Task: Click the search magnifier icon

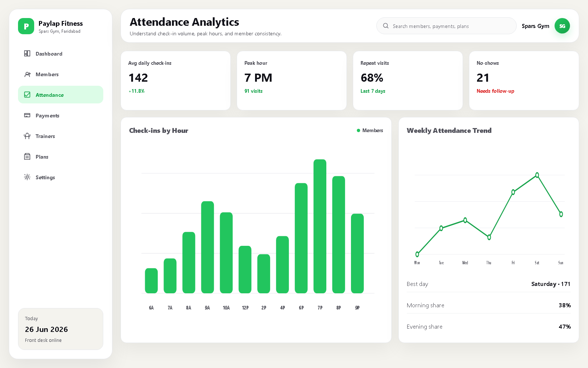Action: (386, 26)
